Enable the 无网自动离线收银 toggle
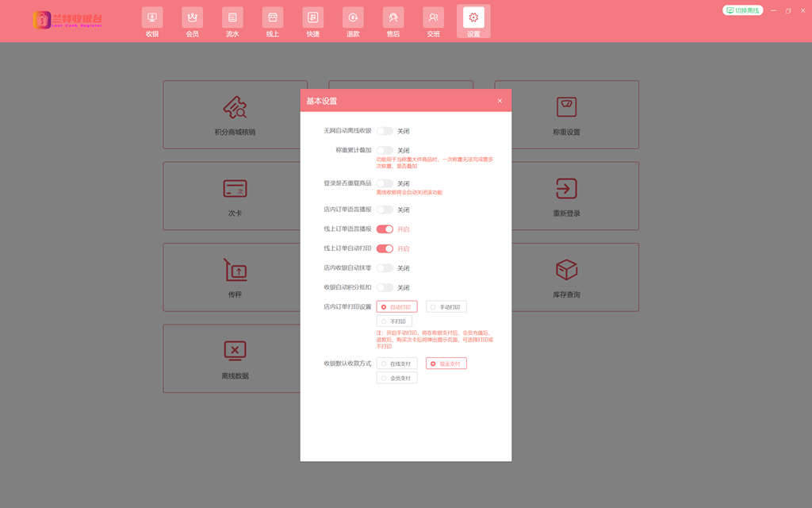 (385, 131)
